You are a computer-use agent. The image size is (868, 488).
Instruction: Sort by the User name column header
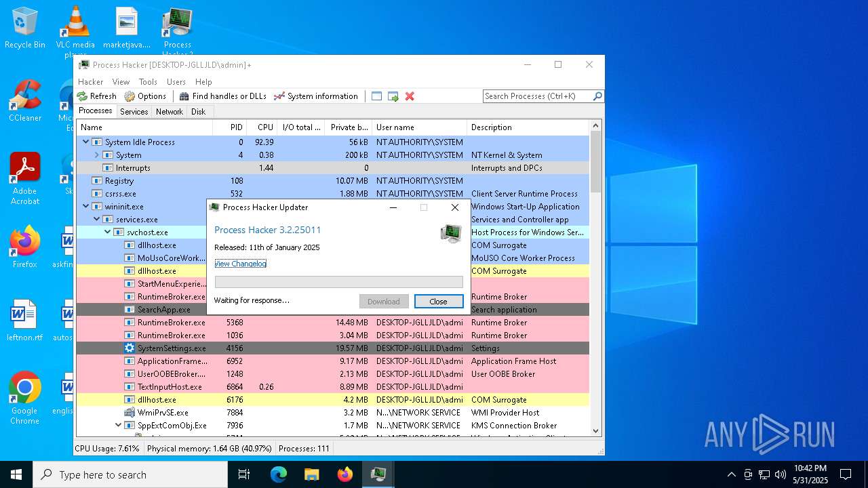coord(419,127)
